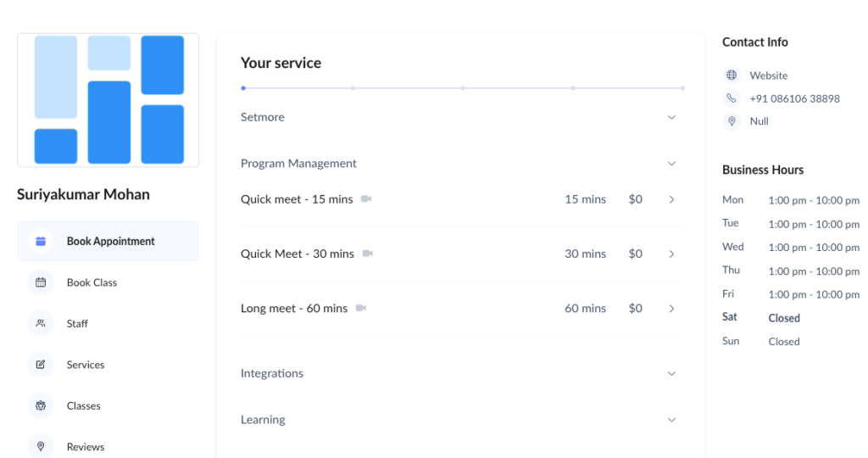Click video camera icon beside Quick Meet - 30 mins
This screenshot has height=458, width=868.
(x=368, y=253)
